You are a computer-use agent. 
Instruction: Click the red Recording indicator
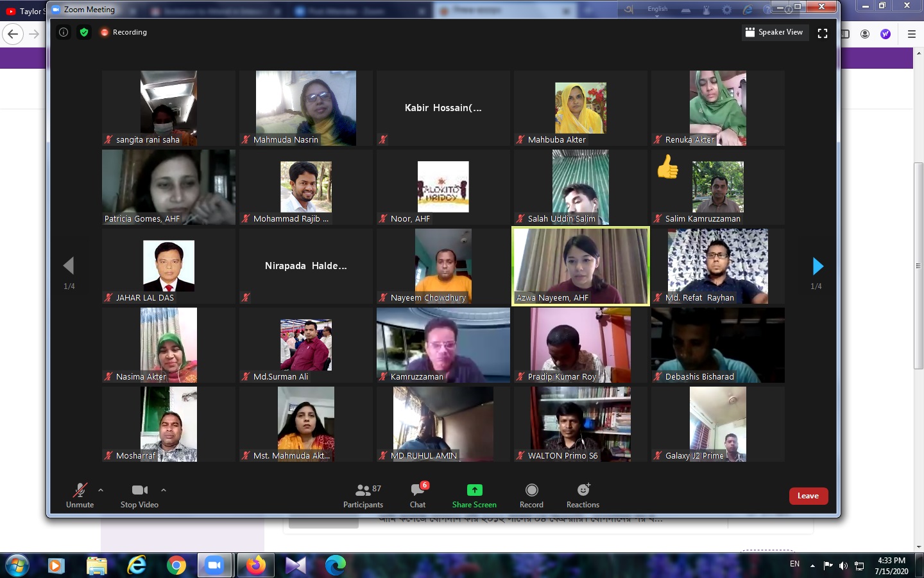click(x=123, y=32)
